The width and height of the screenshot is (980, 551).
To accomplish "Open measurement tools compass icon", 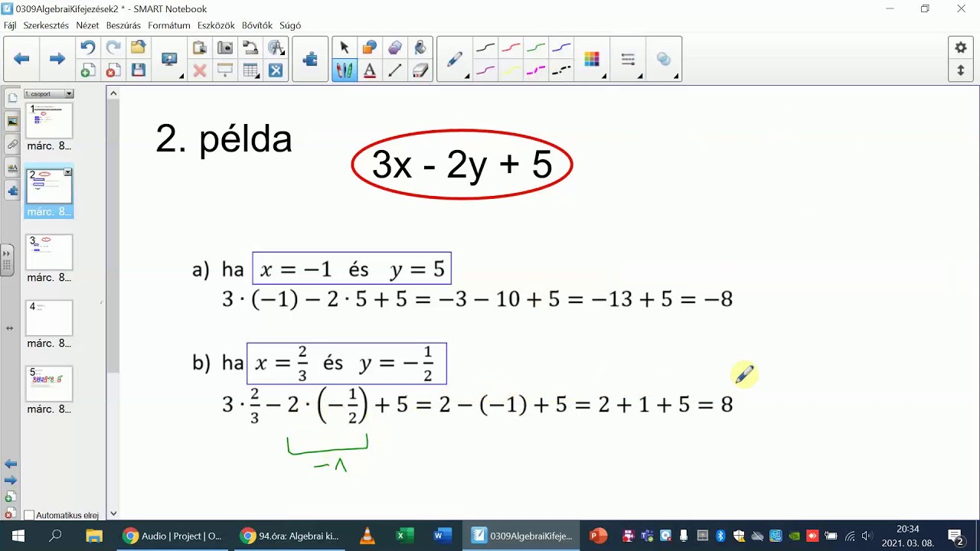I will [276, 47].
